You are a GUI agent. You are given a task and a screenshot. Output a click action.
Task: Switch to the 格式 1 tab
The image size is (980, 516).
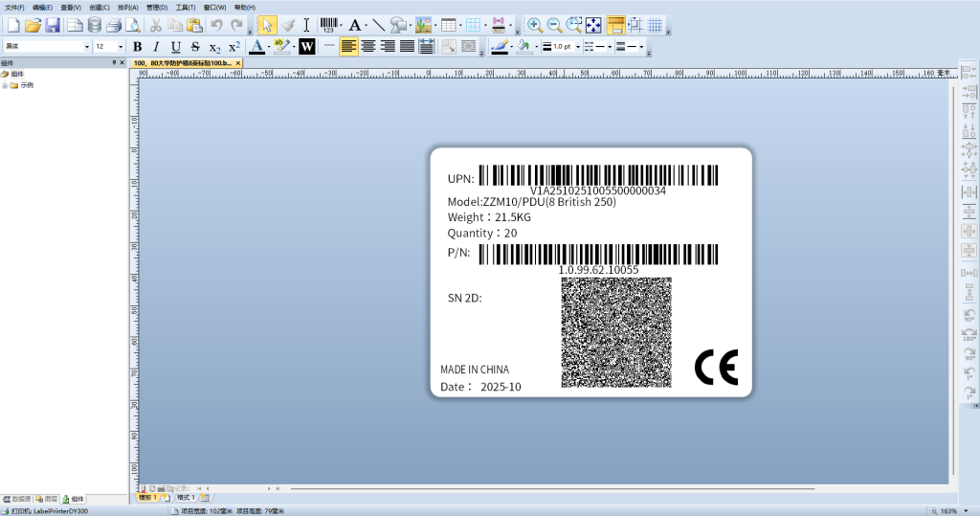pos(185,498)
